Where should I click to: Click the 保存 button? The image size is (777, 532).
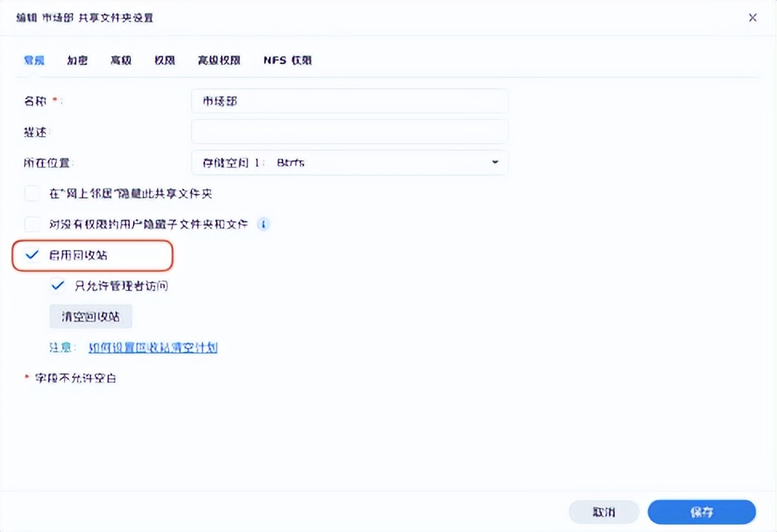point(702,512)
